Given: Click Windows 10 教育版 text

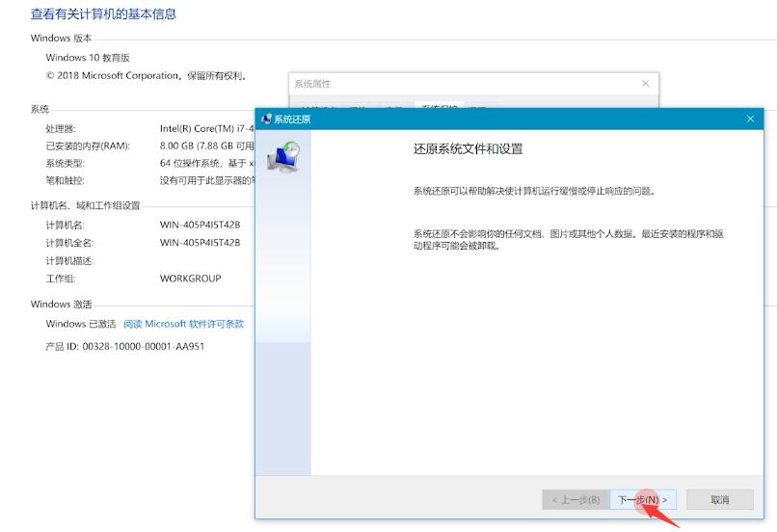Looking at the screenshot, I should click(x=88, y=58).
